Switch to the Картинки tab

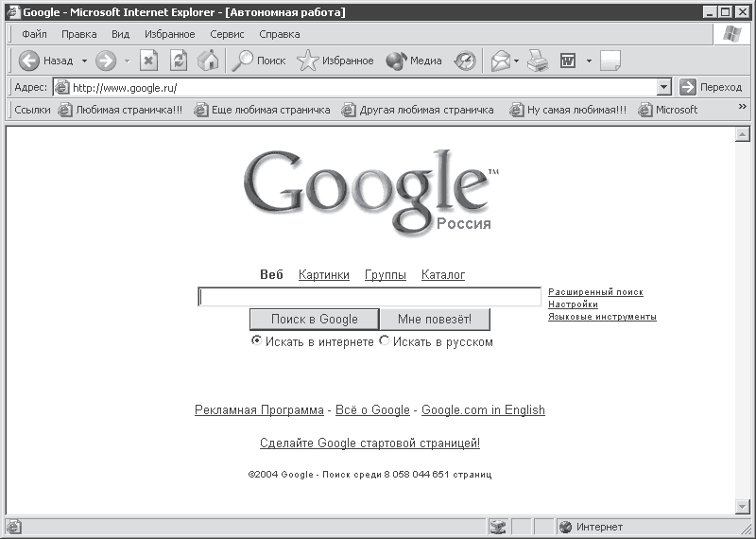pyautogui.click(x=324, y=274)
